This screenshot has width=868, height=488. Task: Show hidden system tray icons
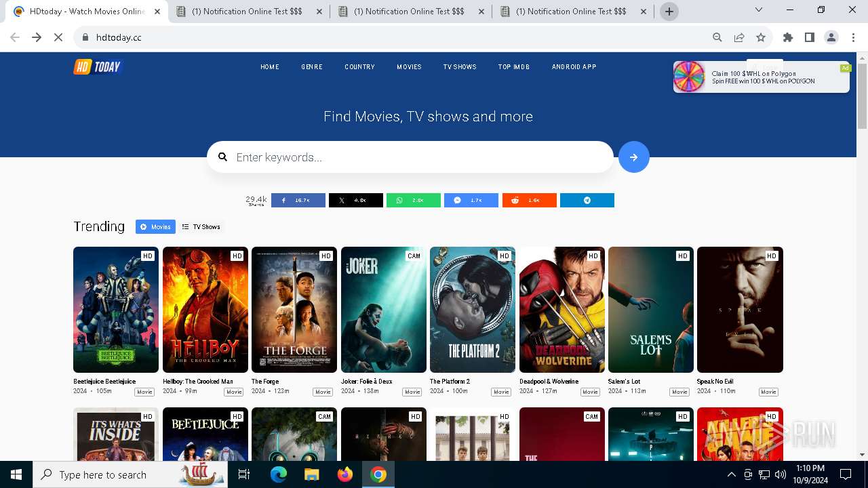click(732, 474)
